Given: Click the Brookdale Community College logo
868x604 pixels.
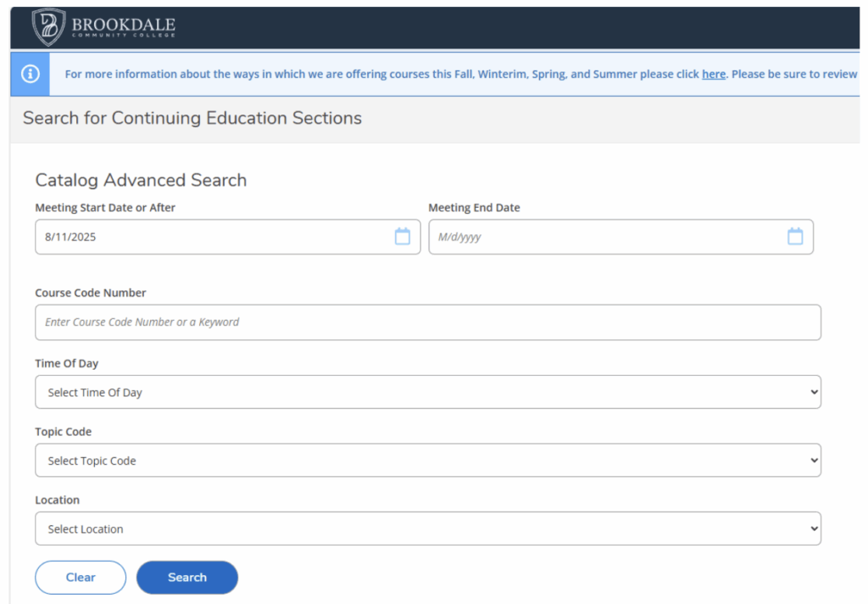Looking at the screenshot, I should 103,26.
